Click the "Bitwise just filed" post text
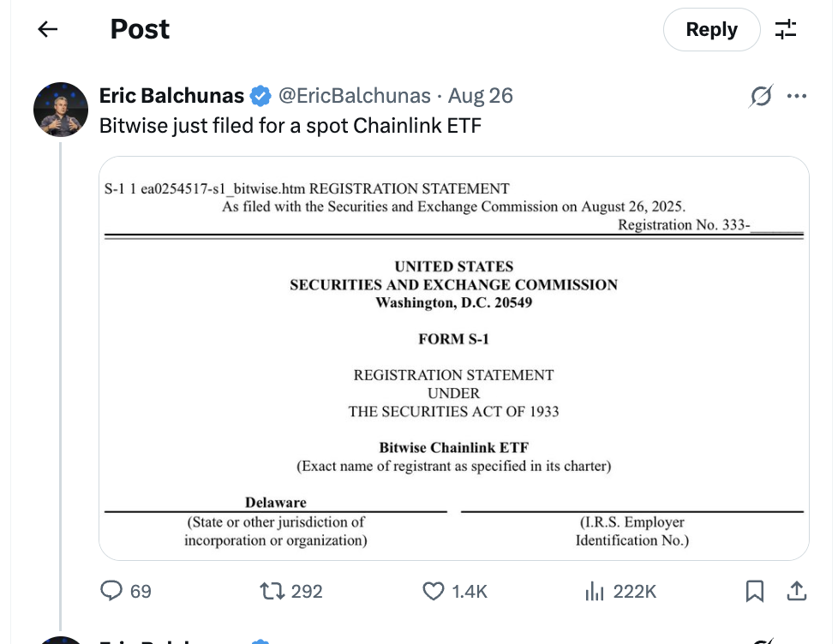Viewport: 838px width, 644px height. pos(290,126)
